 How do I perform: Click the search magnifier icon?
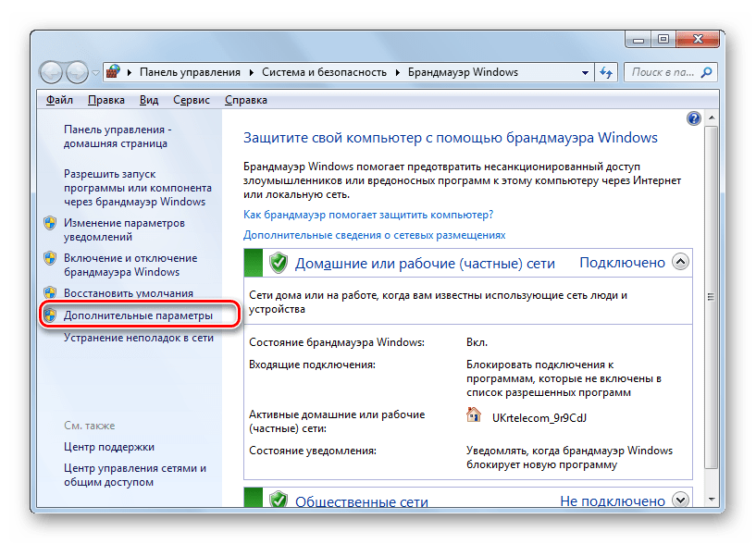(706, 72)
